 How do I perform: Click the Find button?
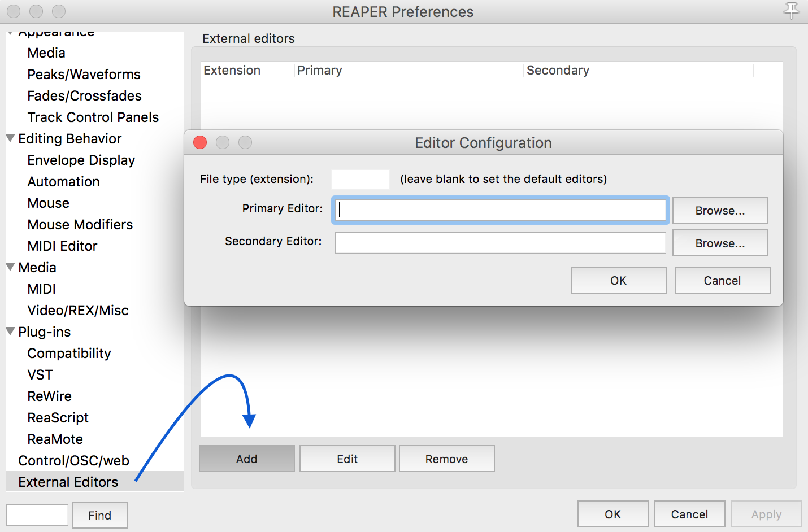pyautogui.click(x=100, y=515)
